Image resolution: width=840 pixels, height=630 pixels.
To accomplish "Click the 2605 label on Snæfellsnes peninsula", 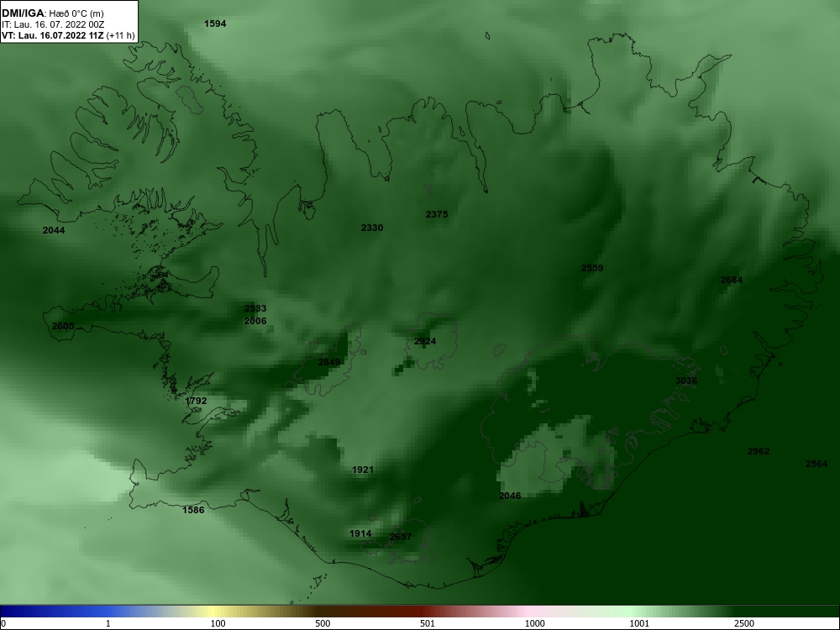I will tap(63, 326).
